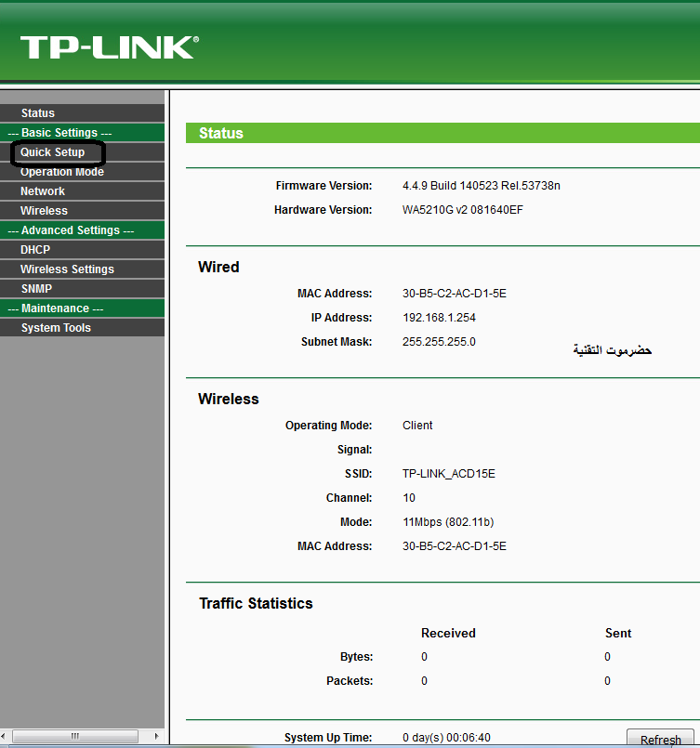This screenshot has height=748, width=700.
Task: Open the DHCP settings page
Action: click(x=35, y=250)
